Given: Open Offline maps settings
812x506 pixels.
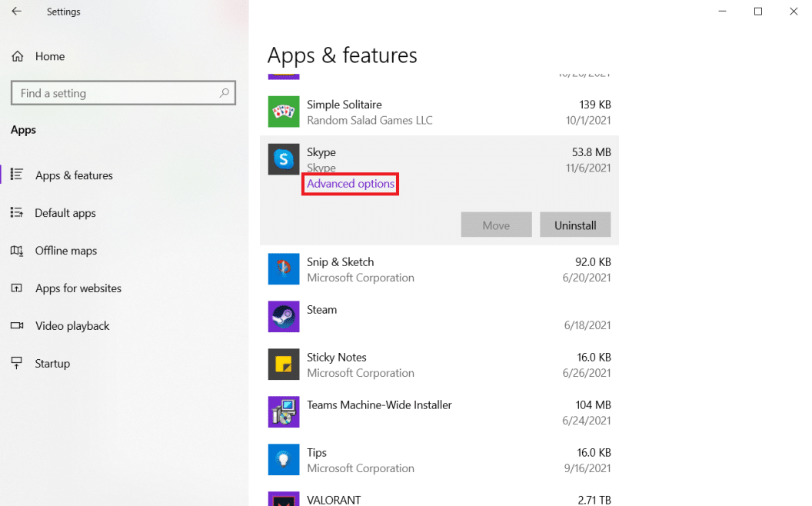Looking at the screenshot, I should tap(66, 251).
